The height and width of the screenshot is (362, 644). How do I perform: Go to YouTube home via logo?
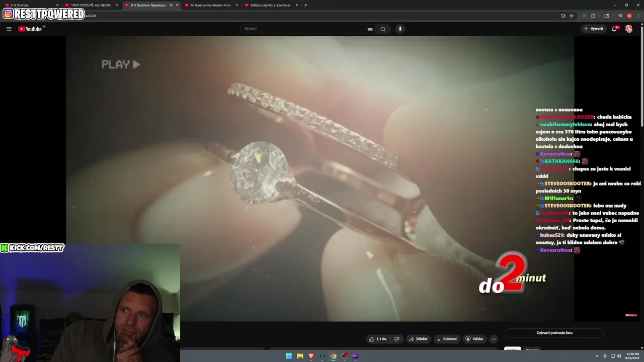click(30, 29)
